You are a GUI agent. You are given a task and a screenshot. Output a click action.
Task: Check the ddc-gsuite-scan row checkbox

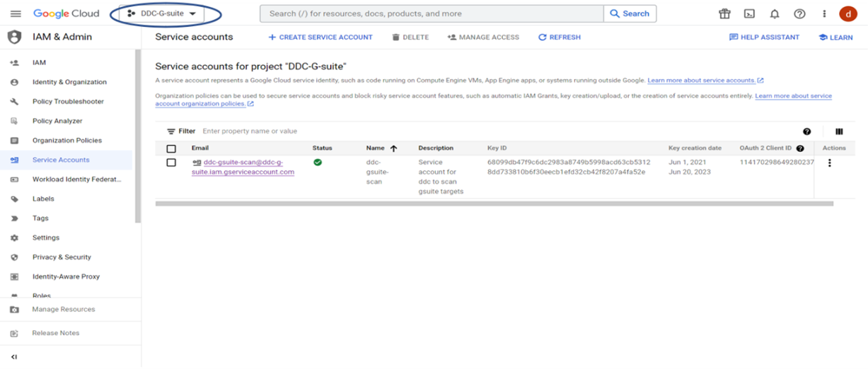(171, 163)
